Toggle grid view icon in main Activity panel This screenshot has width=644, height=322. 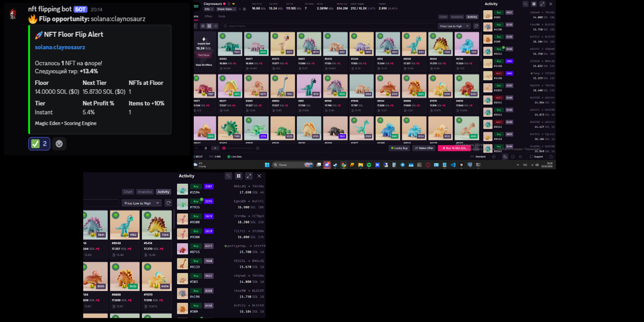pos(533,4)
